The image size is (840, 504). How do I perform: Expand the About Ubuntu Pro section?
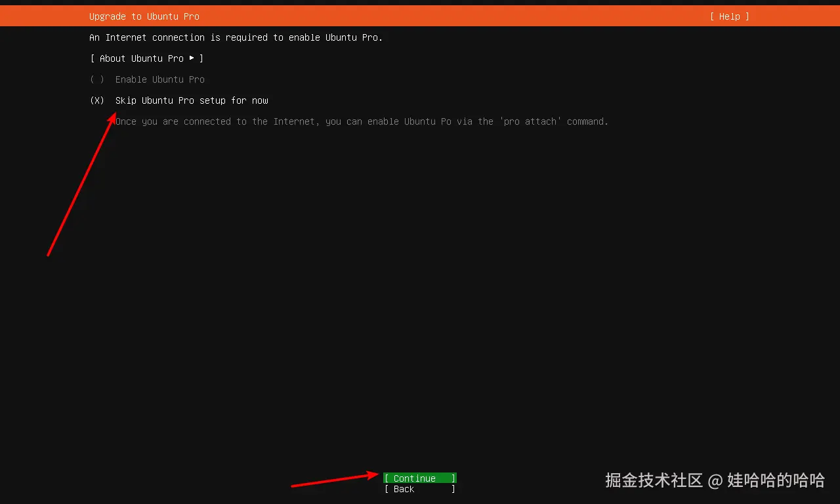pos(147,58)
